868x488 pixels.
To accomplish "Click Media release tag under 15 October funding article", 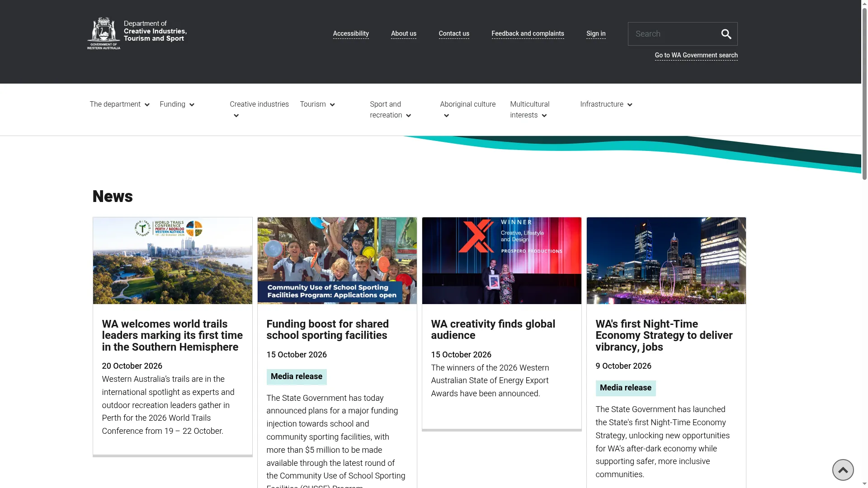I will pyautogui.click(x=297, y=377).
